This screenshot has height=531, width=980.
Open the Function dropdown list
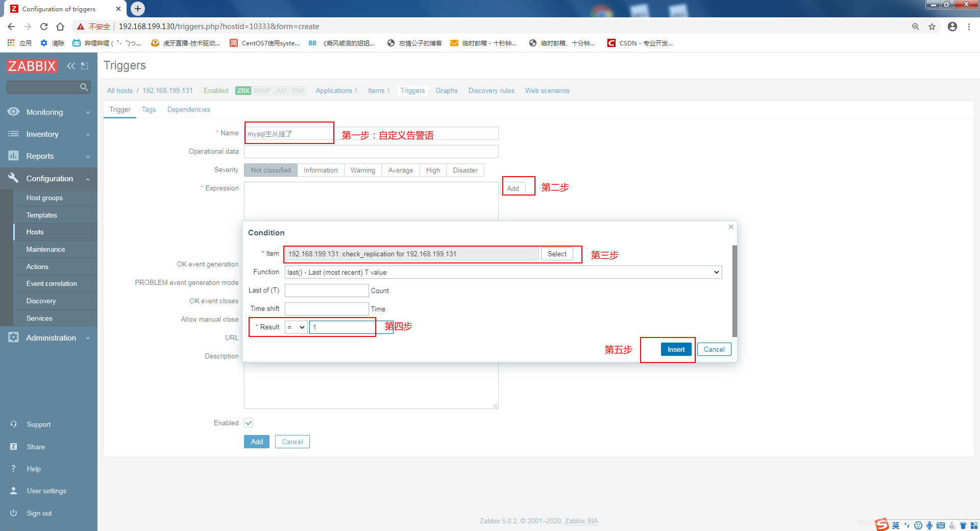point(503,272)
